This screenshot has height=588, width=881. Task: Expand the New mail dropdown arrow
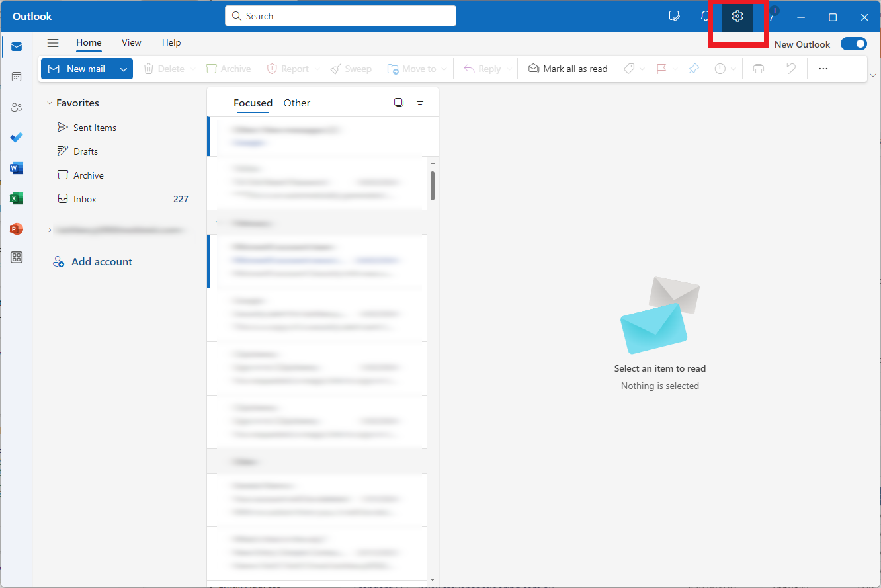pyautogui.click(x=124, y=69)
